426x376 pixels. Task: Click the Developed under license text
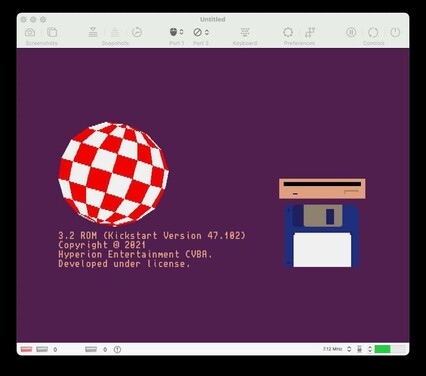124,264
